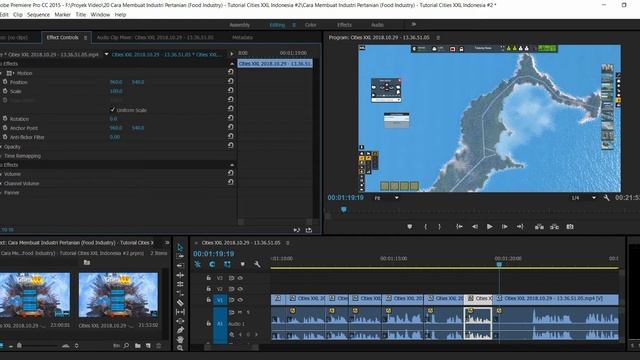Viewport: 640px width, 360px height.
Task: Expand the Time Remapping effect
Action: pyautogui.click(x=1, y=156)
